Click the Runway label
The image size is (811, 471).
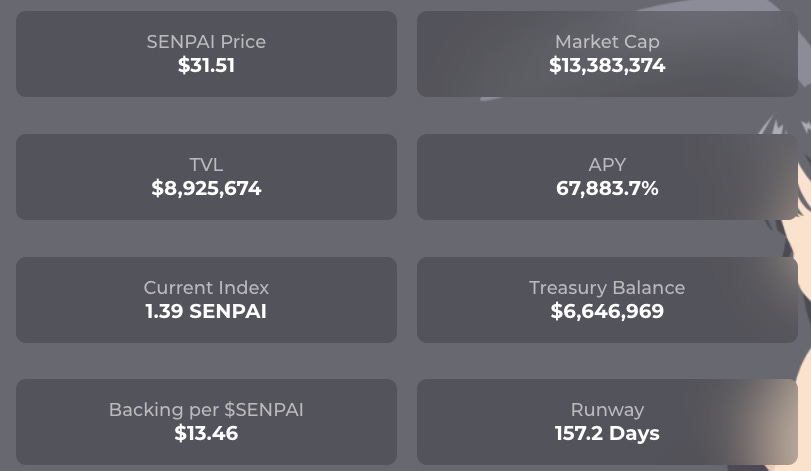(607, 410)
